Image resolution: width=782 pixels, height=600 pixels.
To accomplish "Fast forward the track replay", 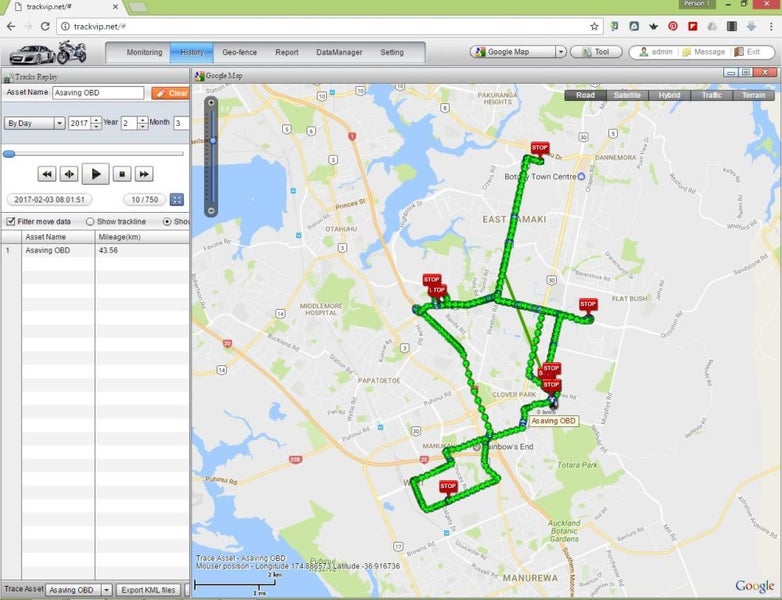I will [x=144, y=174].
